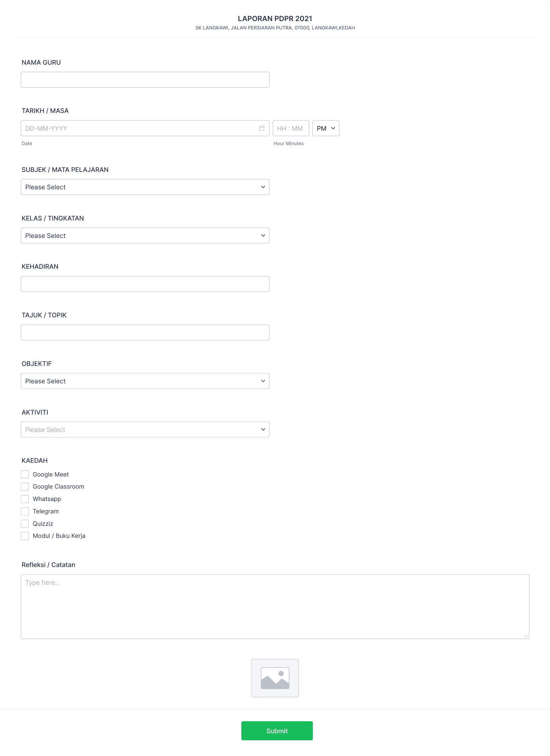Open the AM/PM time selector

click(326, 128)
